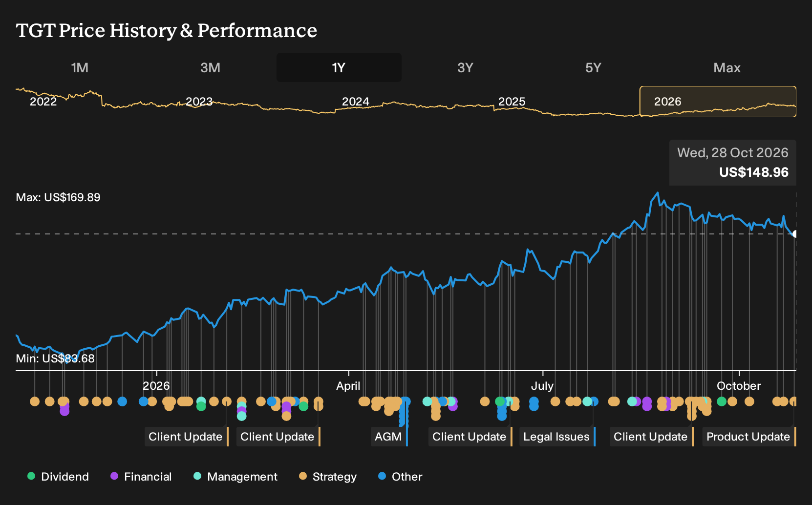This screenshot has height=505, width=812.
Task: Toggle Other events in the legend
Action: tap(400, 477)
